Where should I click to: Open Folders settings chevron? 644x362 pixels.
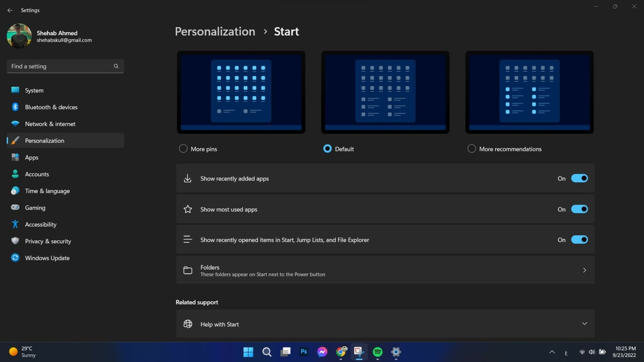(x=584, y=270)
